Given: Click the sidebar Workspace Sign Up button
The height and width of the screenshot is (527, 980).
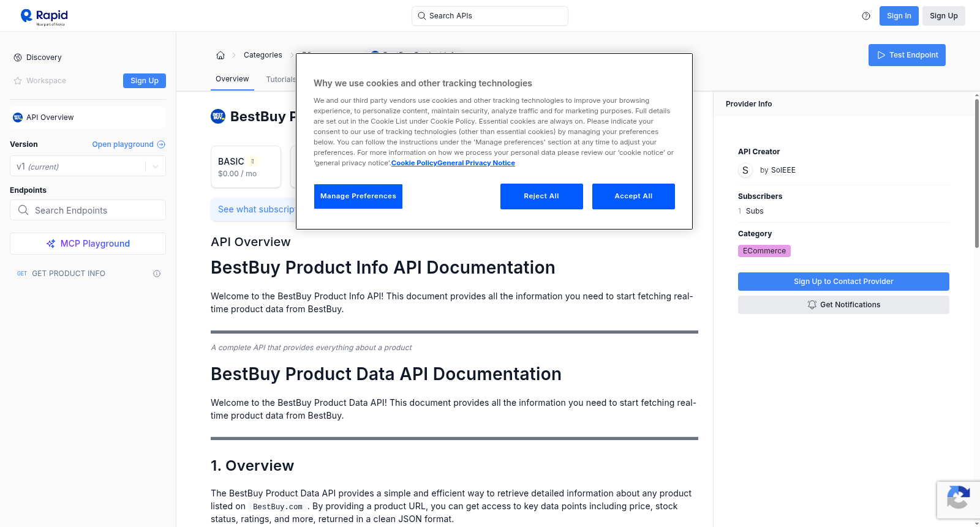Looking at the screenshot, I should pos(145,81).
